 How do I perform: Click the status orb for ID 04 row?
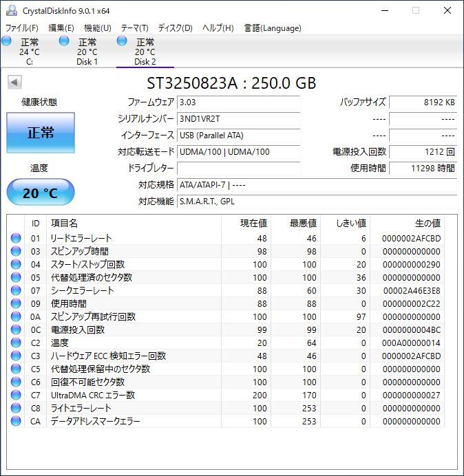[16, 264]
